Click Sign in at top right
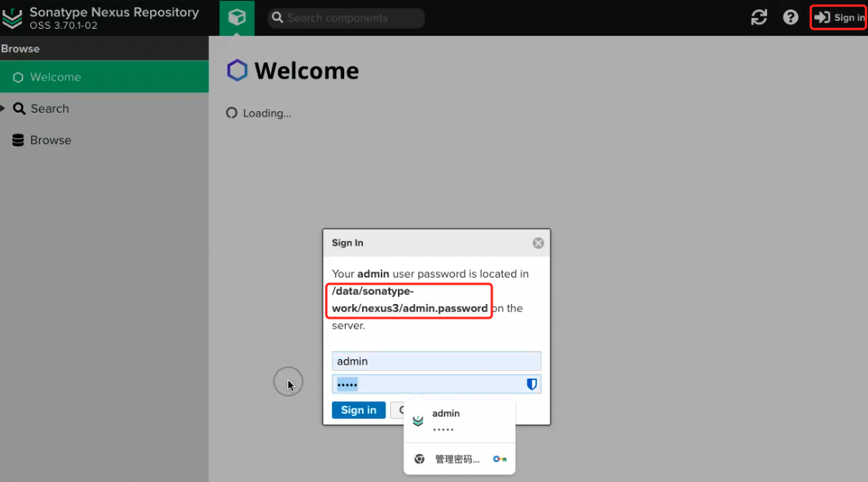 pyautogui.click(x=838, y=18)
